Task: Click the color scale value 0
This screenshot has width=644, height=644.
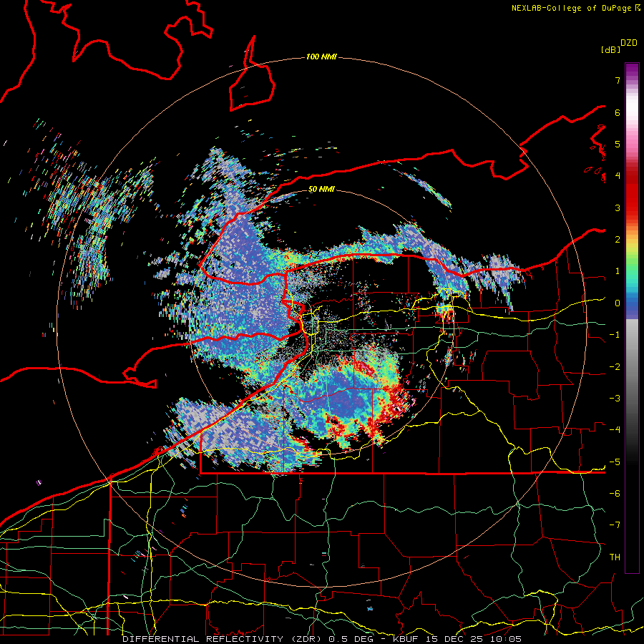Action: click(x=618, y=303)
